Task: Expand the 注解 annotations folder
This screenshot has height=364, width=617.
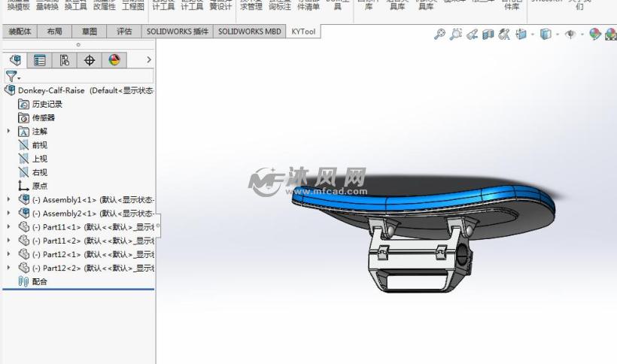Action: [x=8, y=131]
